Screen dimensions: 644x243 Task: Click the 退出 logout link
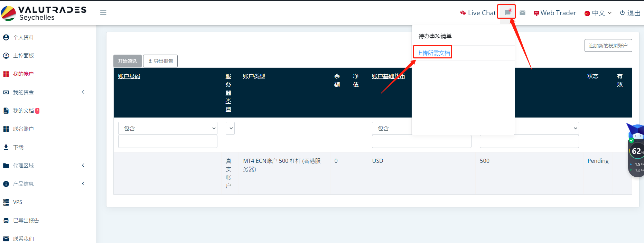tap(630, 13)
